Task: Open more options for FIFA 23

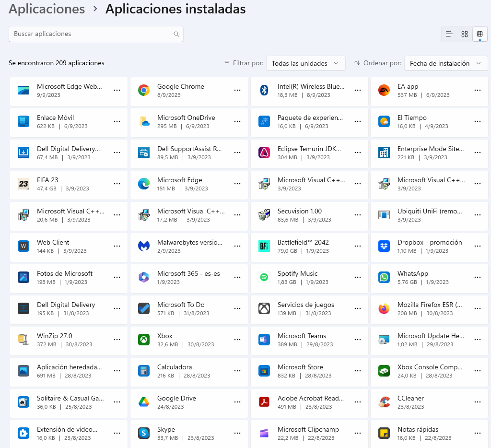Action: 117,184
